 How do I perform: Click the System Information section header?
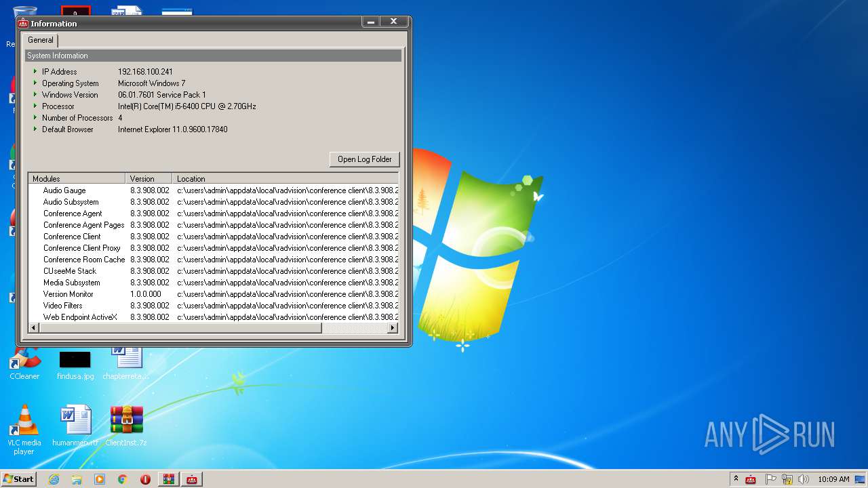(x=213, y=56)
